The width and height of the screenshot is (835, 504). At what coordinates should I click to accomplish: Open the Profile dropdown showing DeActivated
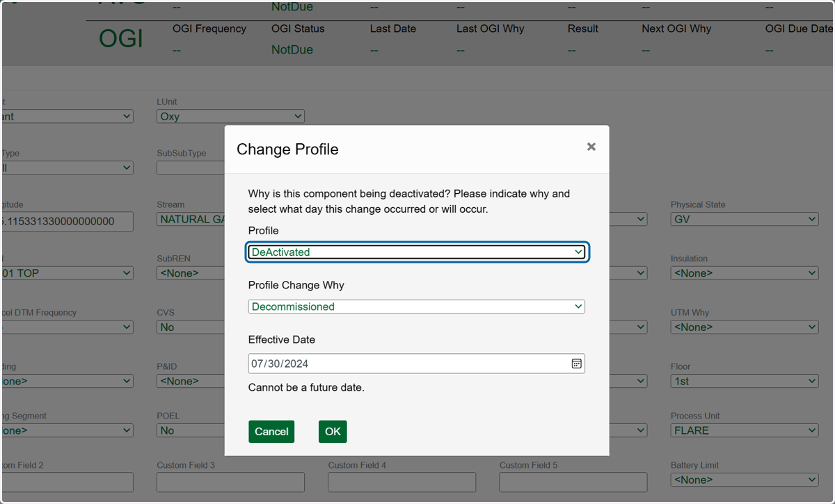(417, 252)
